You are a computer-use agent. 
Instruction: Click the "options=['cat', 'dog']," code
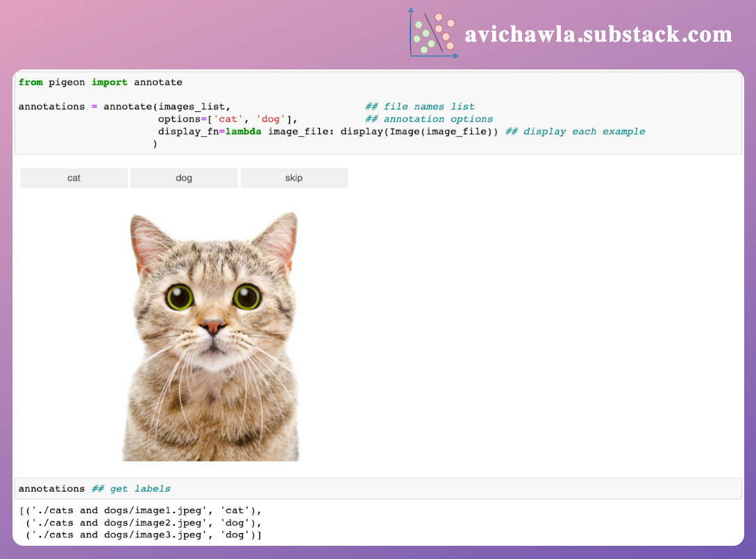[x=228, y=119]
